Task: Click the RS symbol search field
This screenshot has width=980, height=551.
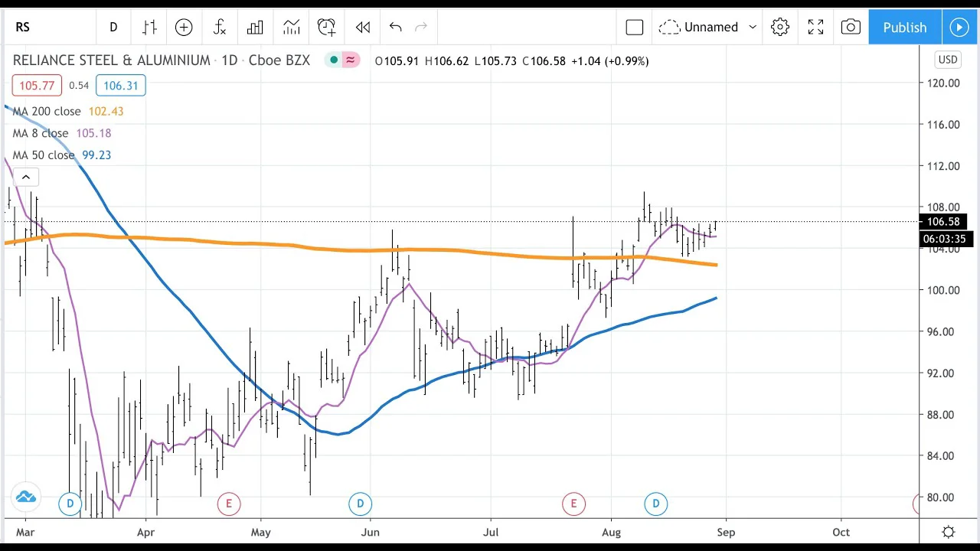Action: click(46, 28)
